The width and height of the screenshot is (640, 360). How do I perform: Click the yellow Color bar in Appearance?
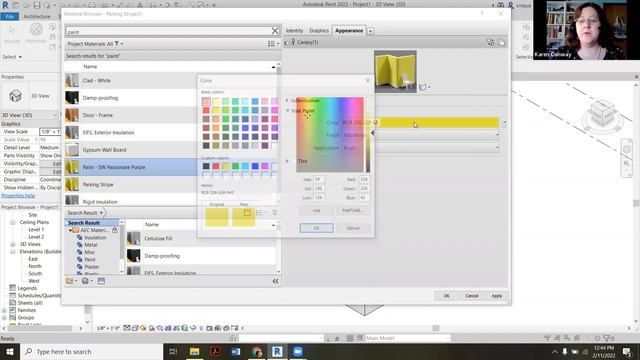point(439,122)
